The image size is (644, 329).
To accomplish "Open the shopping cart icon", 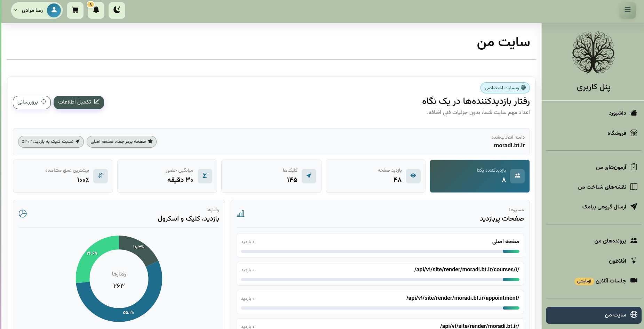I will [75, 10].
